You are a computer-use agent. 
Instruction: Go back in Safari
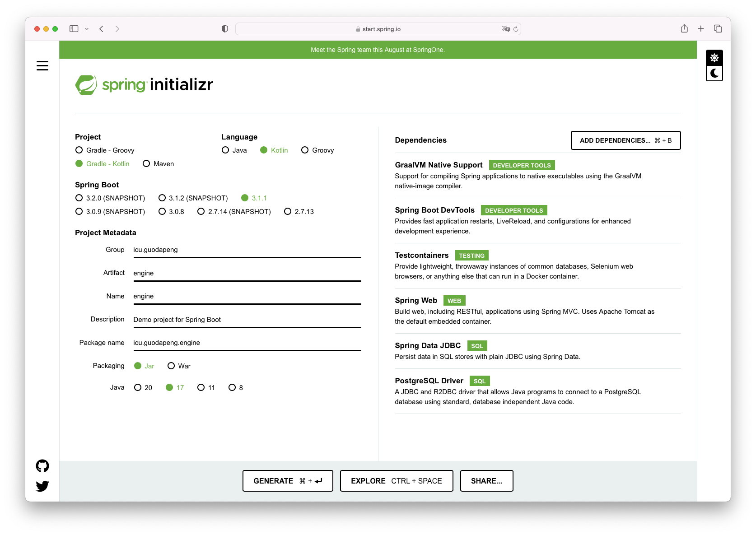tap(102, 29)
